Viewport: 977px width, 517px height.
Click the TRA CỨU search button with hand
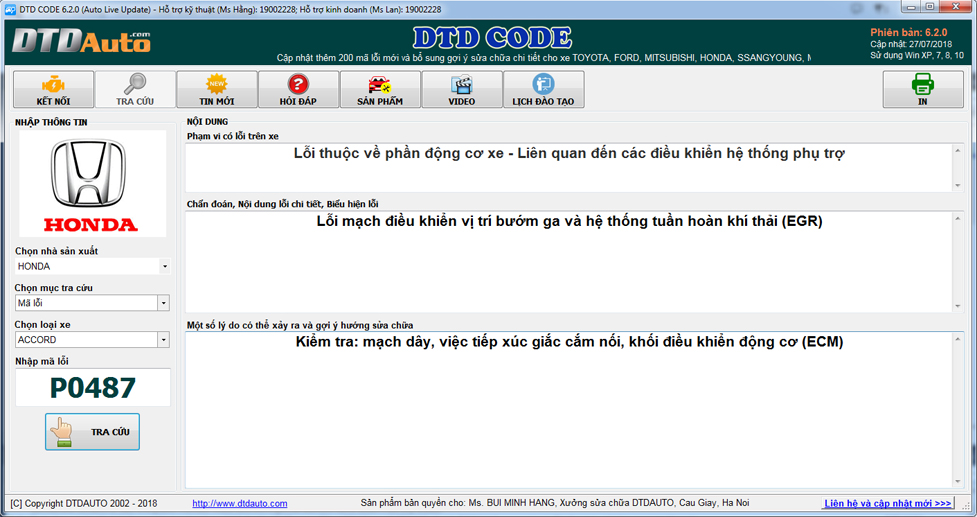(92, 432)
